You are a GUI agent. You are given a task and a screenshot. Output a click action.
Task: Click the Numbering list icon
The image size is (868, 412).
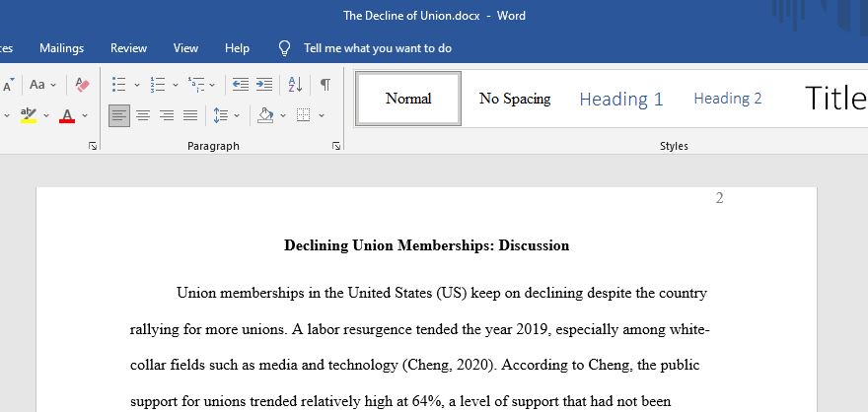point(157,85)
